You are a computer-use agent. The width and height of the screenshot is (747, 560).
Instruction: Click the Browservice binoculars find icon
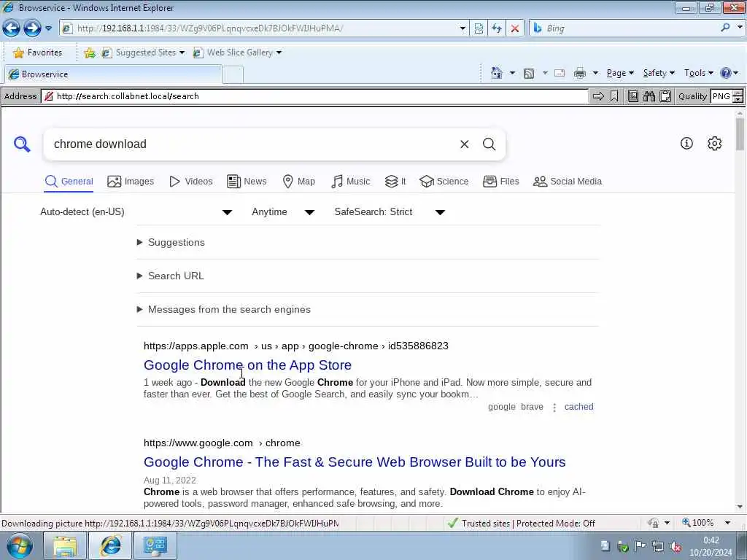[x=649, y=96]
